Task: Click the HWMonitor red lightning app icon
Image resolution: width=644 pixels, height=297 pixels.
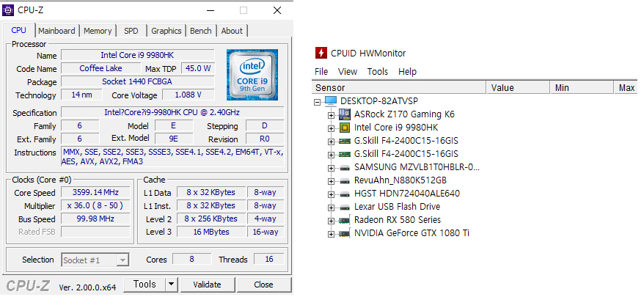Action: (x=321, y=53)
